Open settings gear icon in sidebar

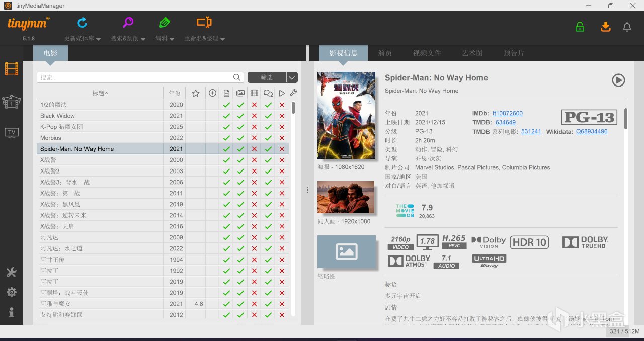click(12, 292)
